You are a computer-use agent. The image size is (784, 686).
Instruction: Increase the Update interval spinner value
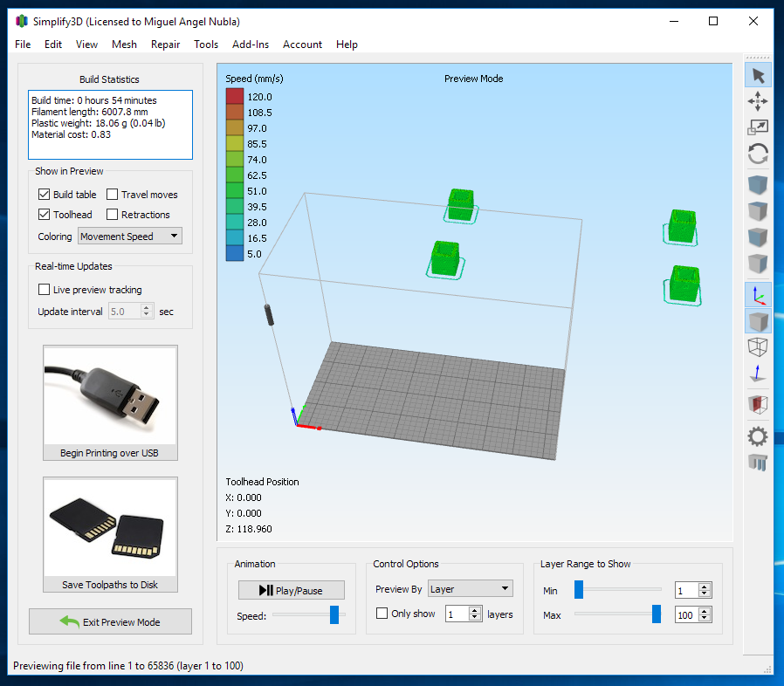pyautogui.click(x=147, y=307)
